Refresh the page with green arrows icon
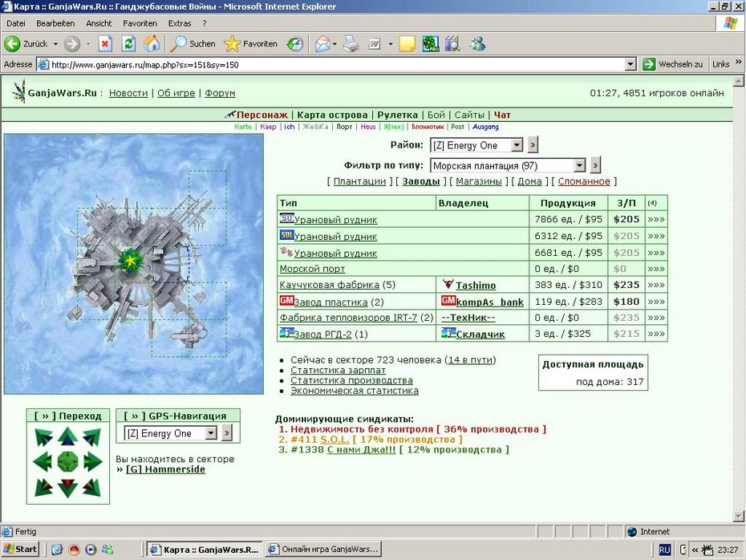The height and width of the screenshot is (560, 746). [x=128, y=44]
